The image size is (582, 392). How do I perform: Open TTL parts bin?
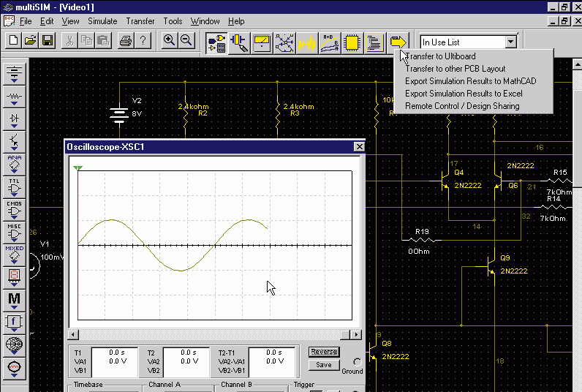point(14,187)
